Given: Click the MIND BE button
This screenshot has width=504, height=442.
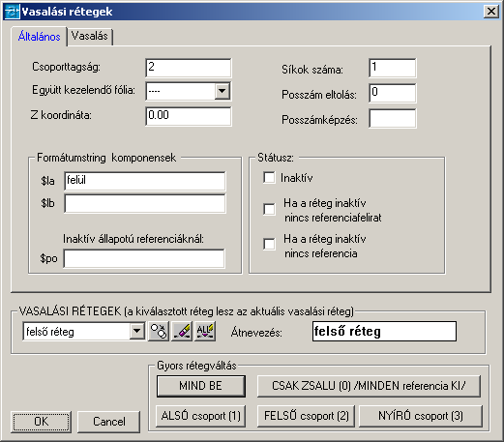Looking at the screenshot, I should [x=201, y=386].
